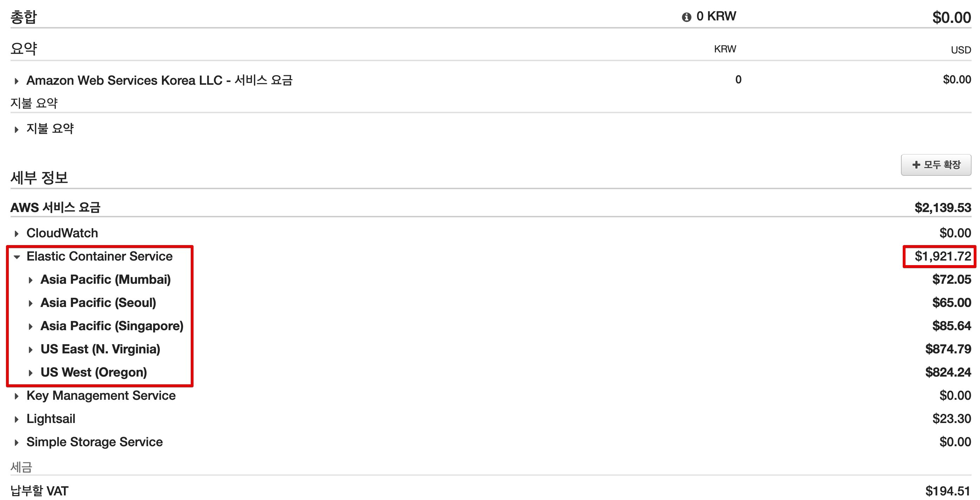Click the AWS 서비스 요금 total $2,139.53
Image resolution: width=980 pixels, height=500 pixels.
click(942, 207)
